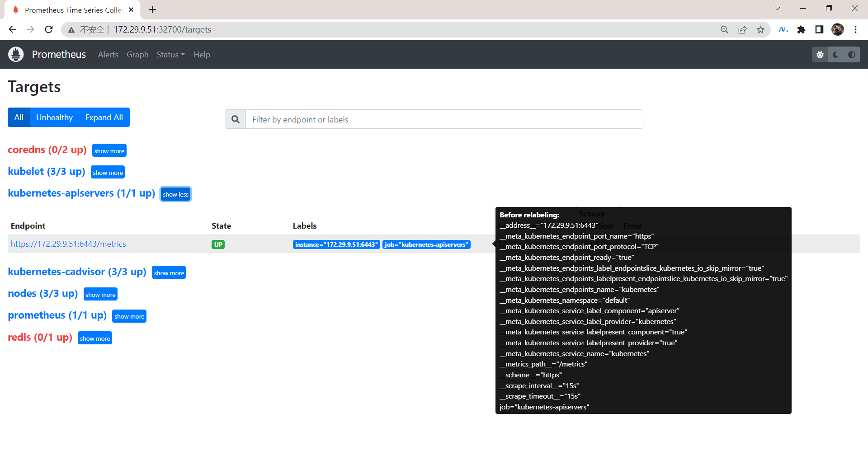The width and height of the screenshot is (868, 465).
Task: Expand nodes targets with show more
Action: click(100, 294)
